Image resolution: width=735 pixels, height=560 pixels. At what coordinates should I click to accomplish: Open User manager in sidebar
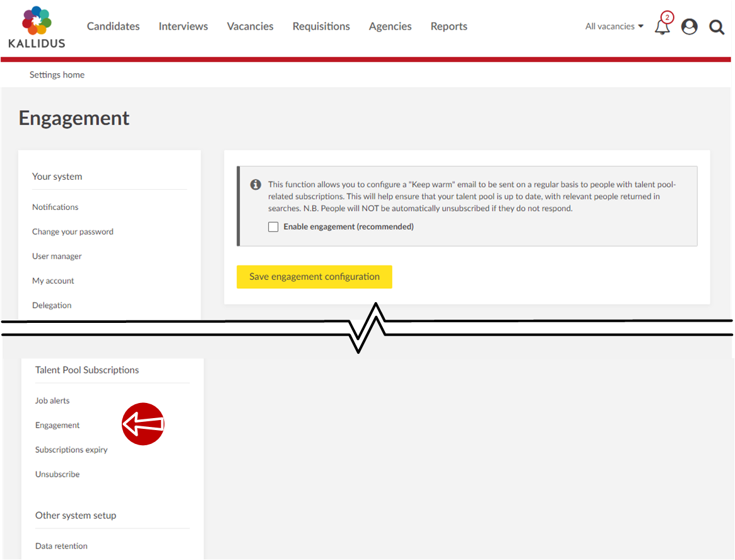point(57,257)
